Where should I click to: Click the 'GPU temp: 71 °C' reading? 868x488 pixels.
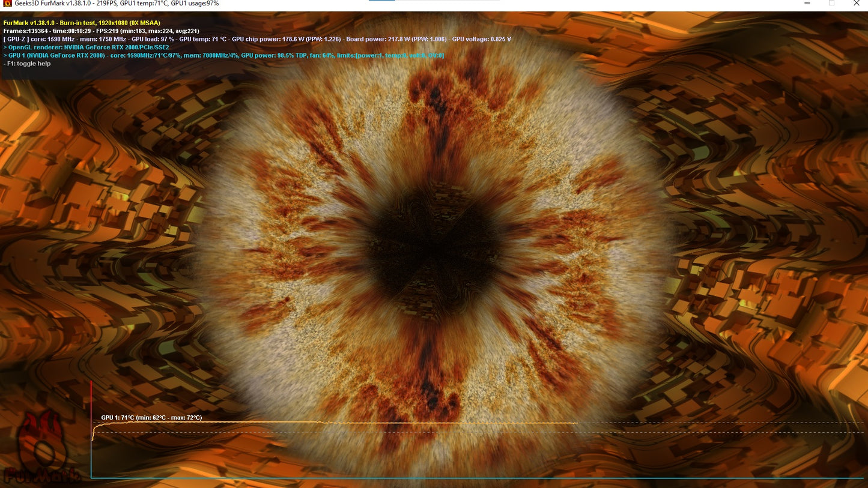click(x=202, y=39)
